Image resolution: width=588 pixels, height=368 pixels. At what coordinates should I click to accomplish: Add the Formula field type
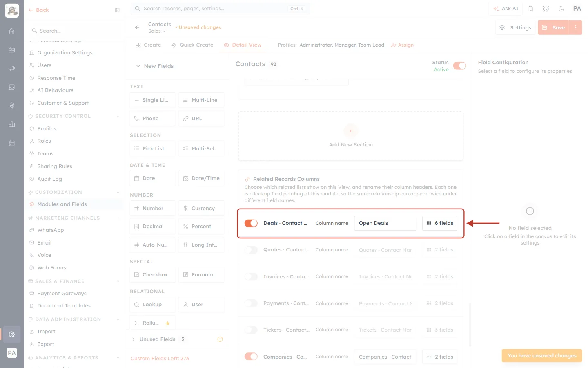201,275
